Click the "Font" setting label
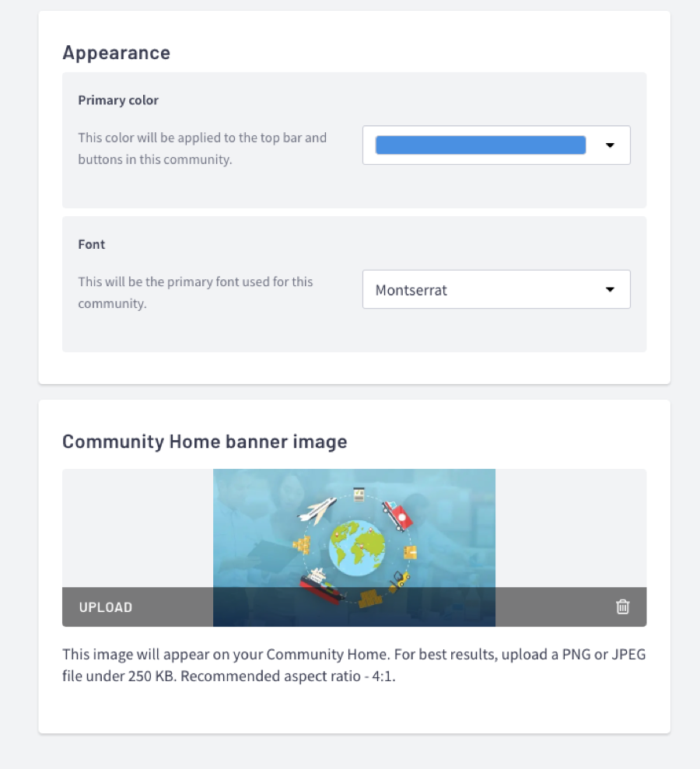Image resolution: width=700 pixels, height=769 pixels. pos(92,244)
